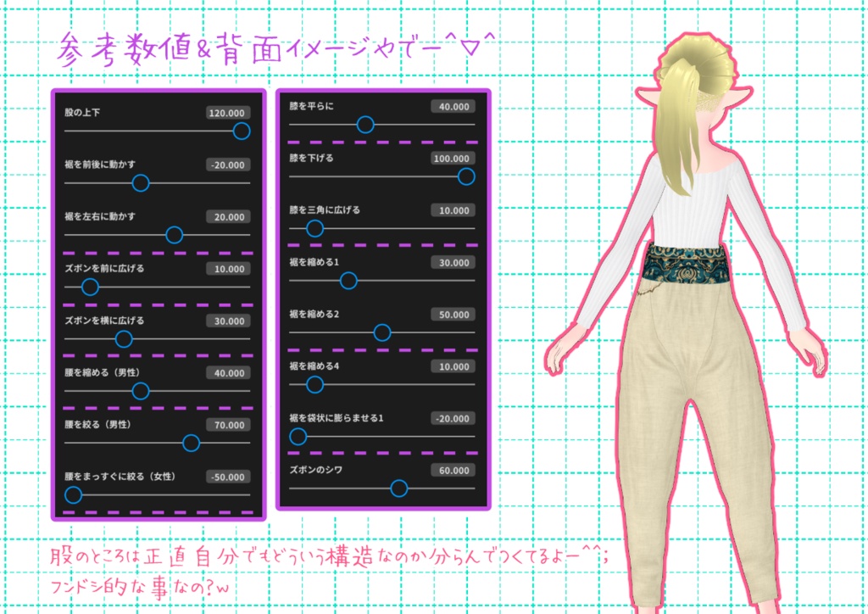The width and height of the screenshot is (868, 614).
Task: Click the 30.000 value for ズボンを横に広げる
Action: tap(229, 321)
